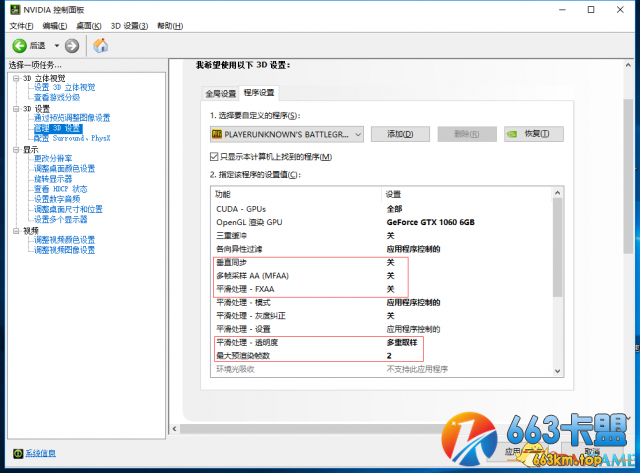Toggle 只显示本计算机上找到的程序 checkbox
This screenshot has width=640, height=473.
[214, 157]
